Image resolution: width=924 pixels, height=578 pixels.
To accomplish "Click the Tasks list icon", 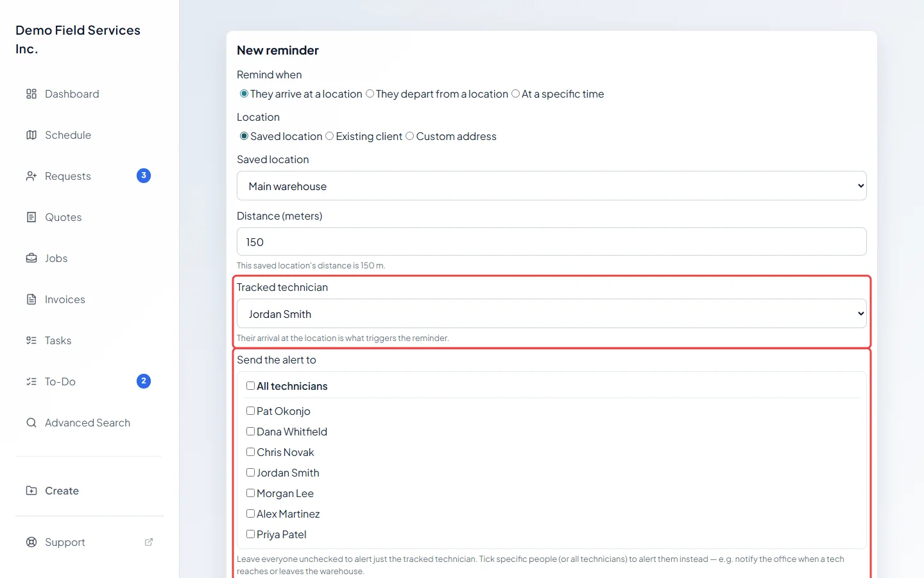I will pos(31,340).
